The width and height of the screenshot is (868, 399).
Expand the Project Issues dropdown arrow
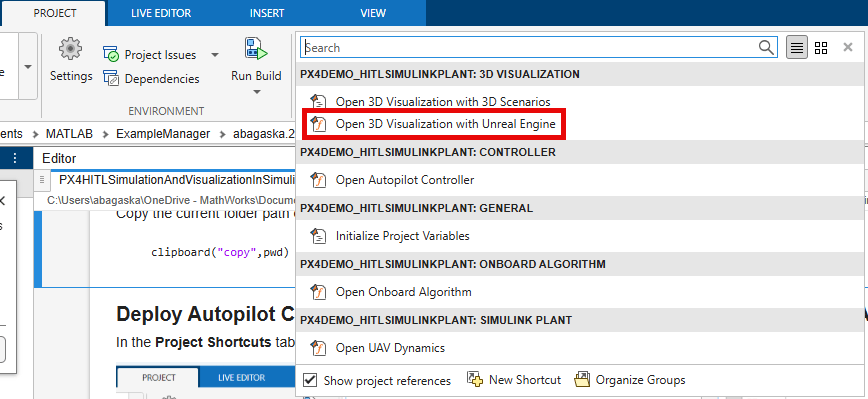point(215,55)
